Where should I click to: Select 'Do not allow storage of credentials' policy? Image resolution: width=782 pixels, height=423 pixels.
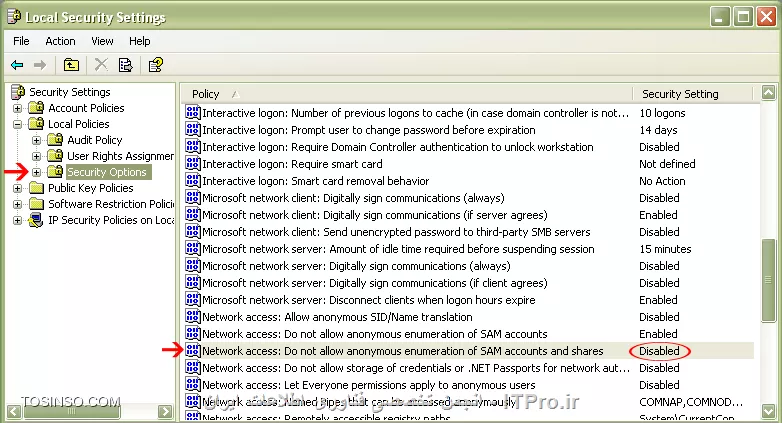[x=416, y=368]
